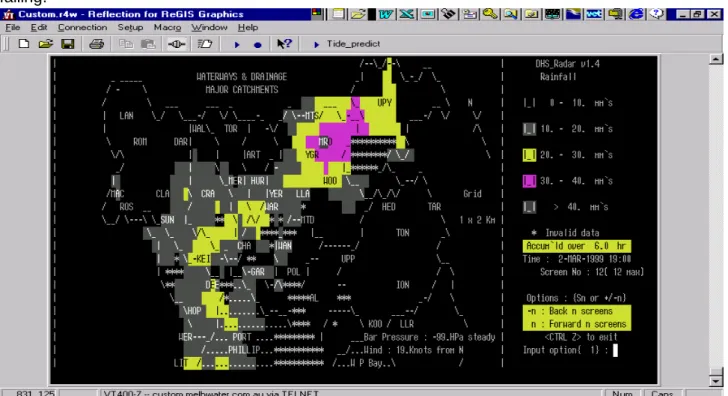Click the '831, 125' status bar coordinates

point(35,393)
